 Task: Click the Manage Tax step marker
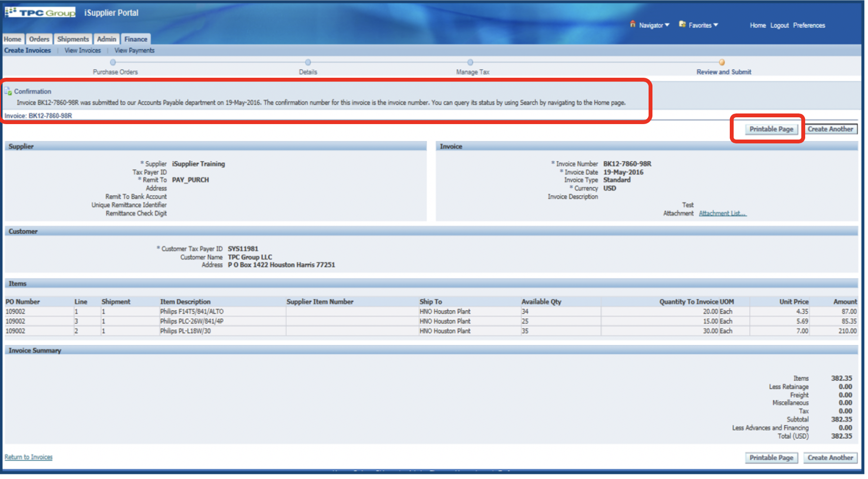470,62
